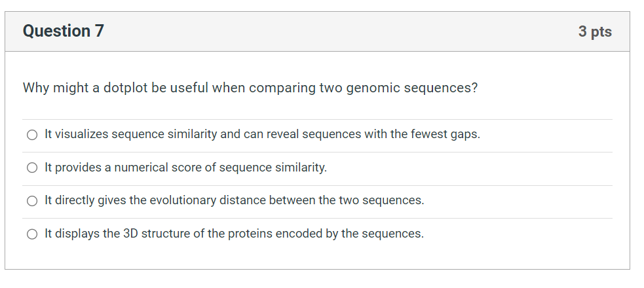This screenshot has height=288, width=644.
Task: Click the '3 pts' points label
Action: coord(595,31)
